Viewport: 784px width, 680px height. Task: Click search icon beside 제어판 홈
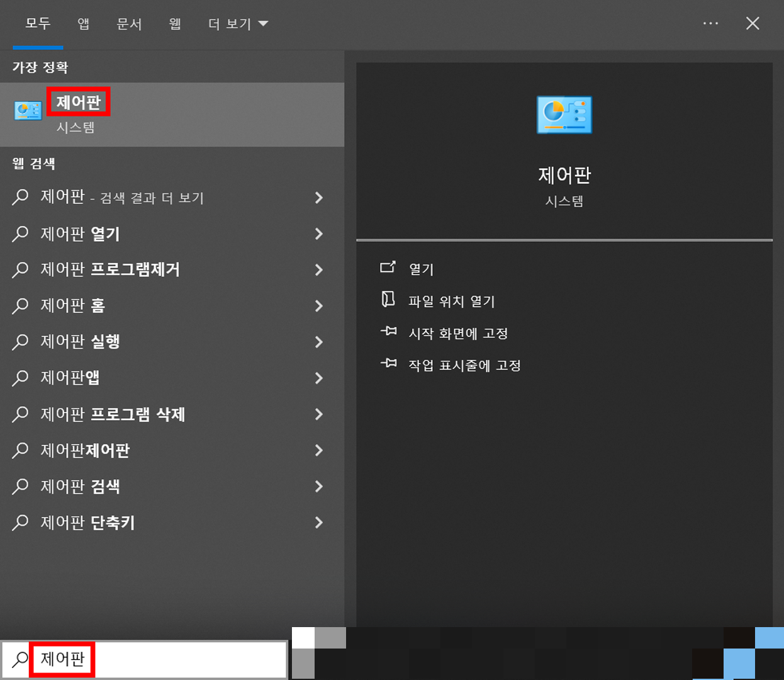20,306
